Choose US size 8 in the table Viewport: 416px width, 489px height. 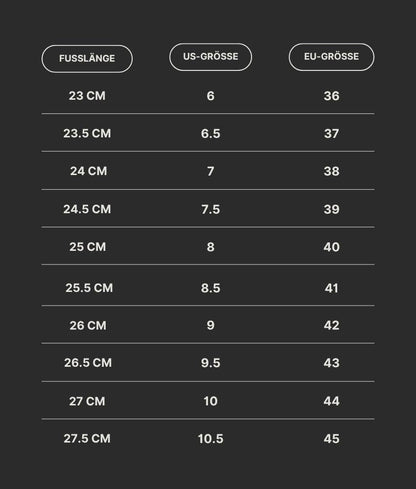[210, 247]
